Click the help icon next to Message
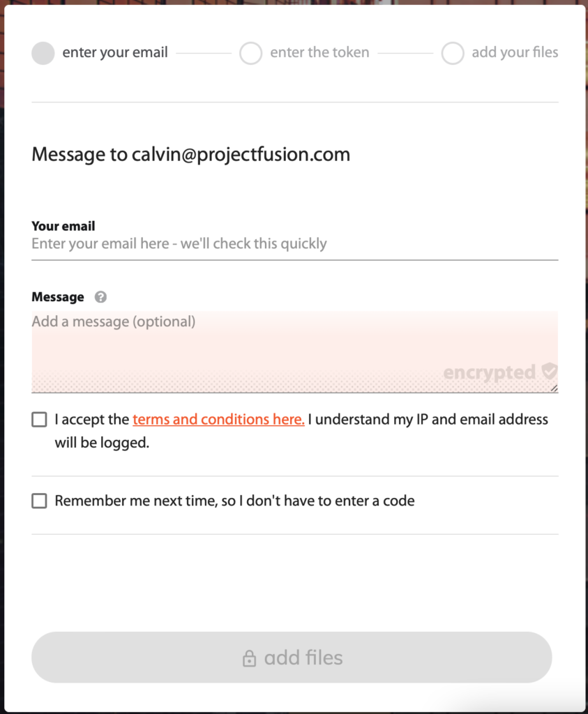The height and width of the screenshot is (714, 588). coord(100,297)
